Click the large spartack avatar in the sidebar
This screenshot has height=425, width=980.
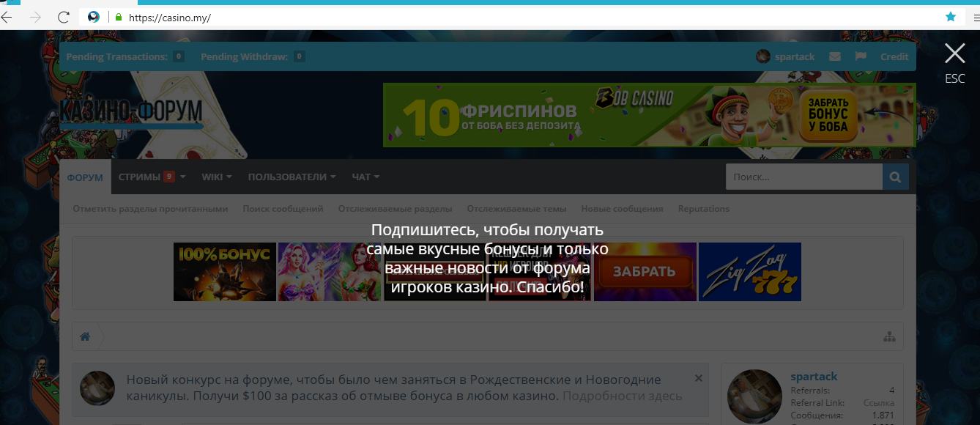754,396
